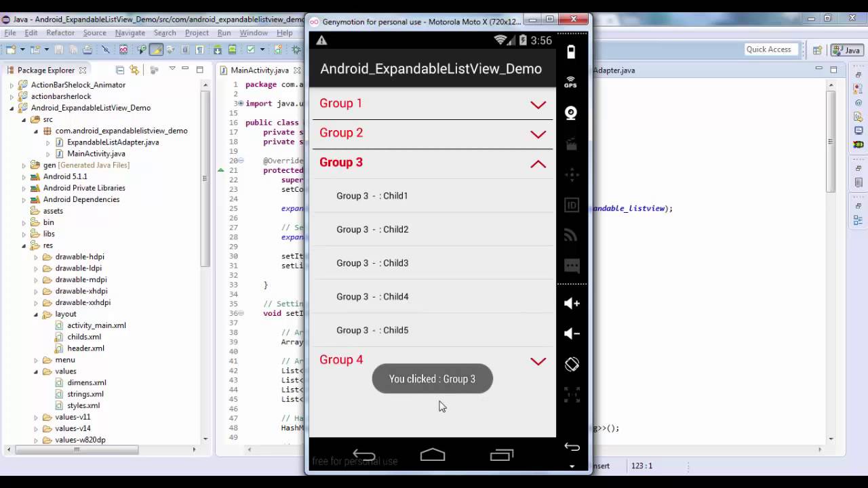Select strings.xml in values folder

coord(85,394)
